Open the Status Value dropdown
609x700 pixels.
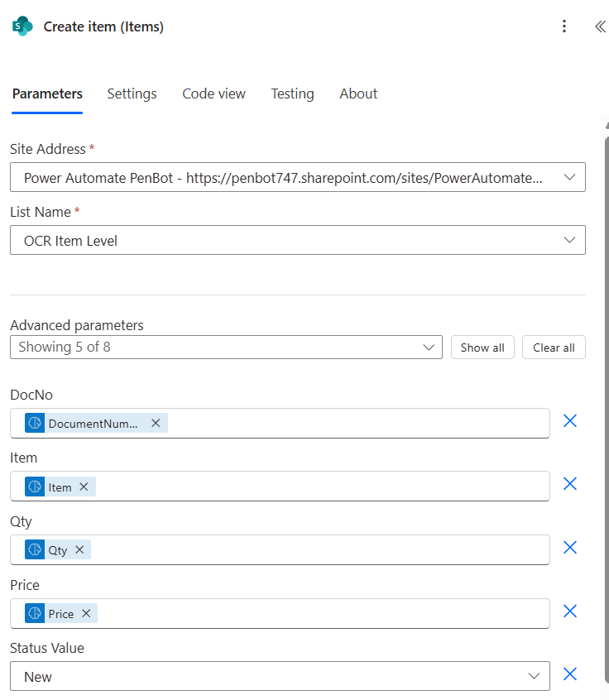(534, 676)
